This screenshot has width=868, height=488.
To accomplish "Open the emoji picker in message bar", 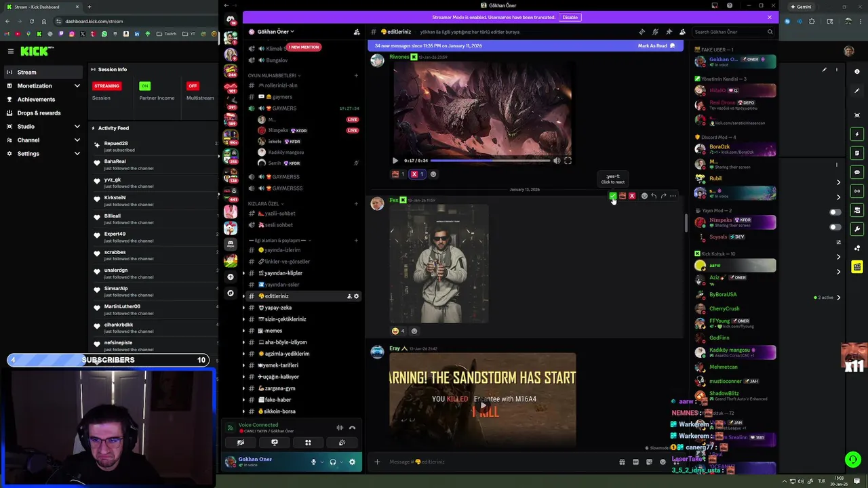I will click(663, 462).
